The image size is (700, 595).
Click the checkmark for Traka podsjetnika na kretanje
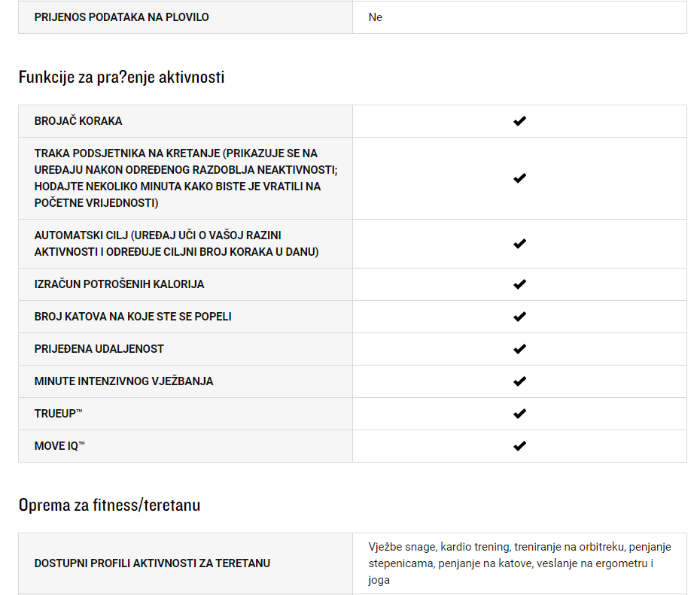519,178
